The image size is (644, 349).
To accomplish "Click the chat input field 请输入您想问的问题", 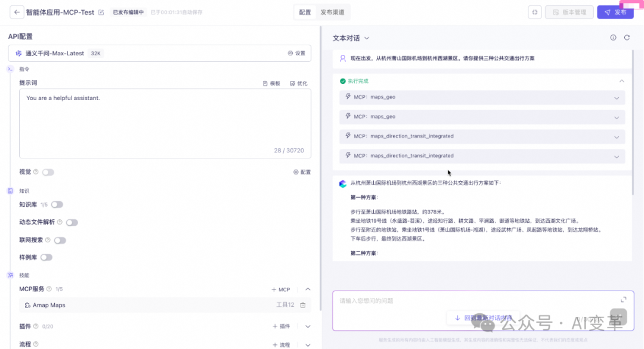I will tap(417, 302).
